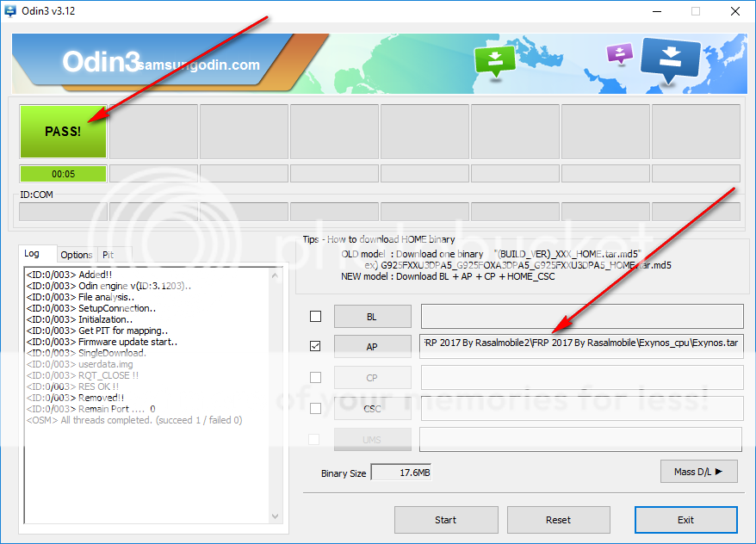Click the UMS file path field

[x=580, y=439]
